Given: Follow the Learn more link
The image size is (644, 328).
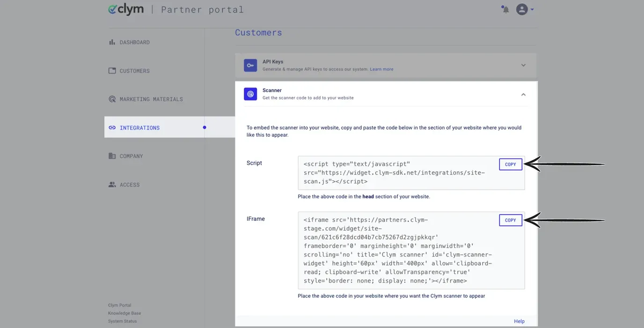Looking at the screenshot, I should point(381,69).
